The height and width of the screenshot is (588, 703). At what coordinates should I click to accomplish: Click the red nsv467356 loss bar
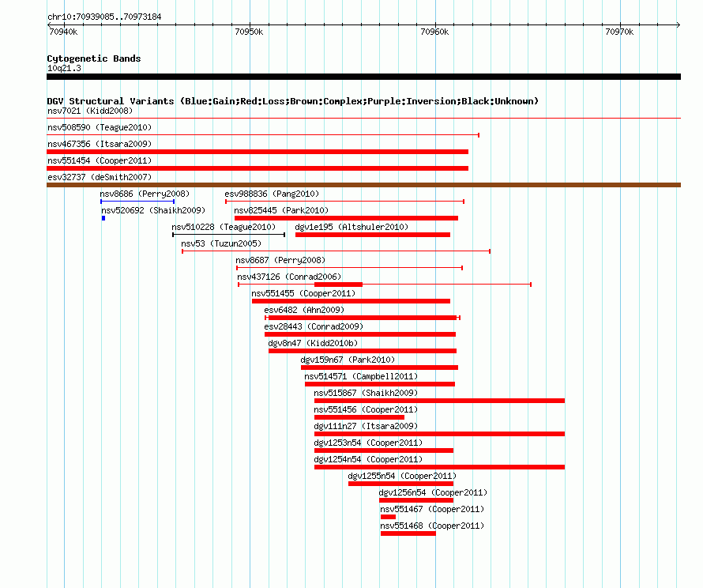[258, 152]
